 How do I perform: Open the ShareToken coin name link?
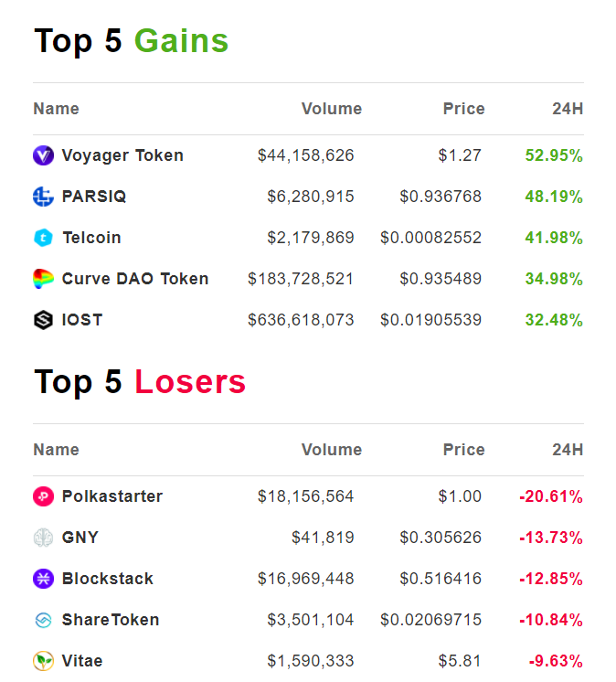click(x=111, y=620)
